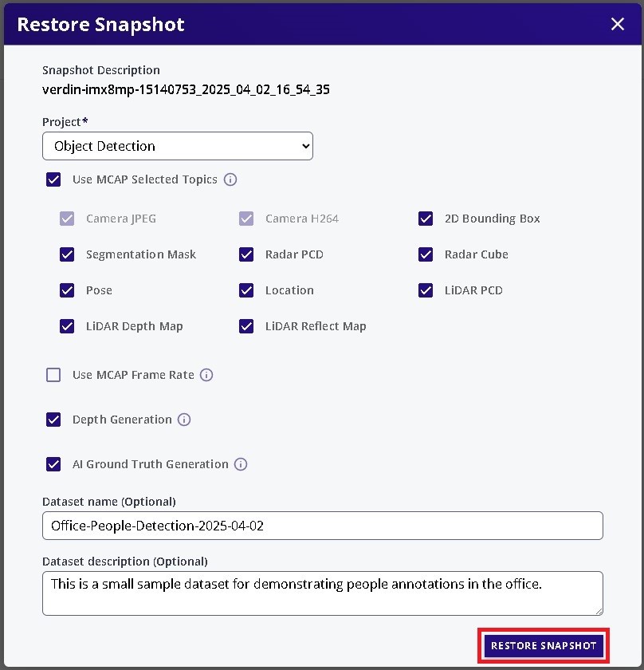Image resolution: width=644 pixels, height=670 pixels.
Task: Close the Restore Snapshot dialog
Action: (x=618, y=24)
